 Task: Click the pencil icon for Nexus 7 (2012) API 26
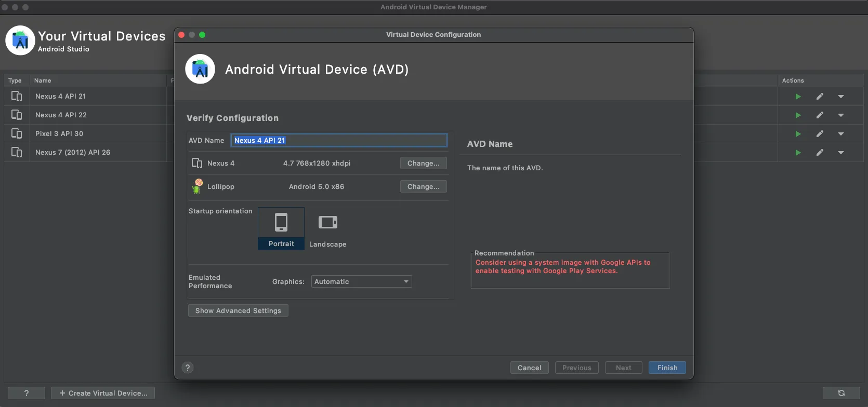(820, 153)
